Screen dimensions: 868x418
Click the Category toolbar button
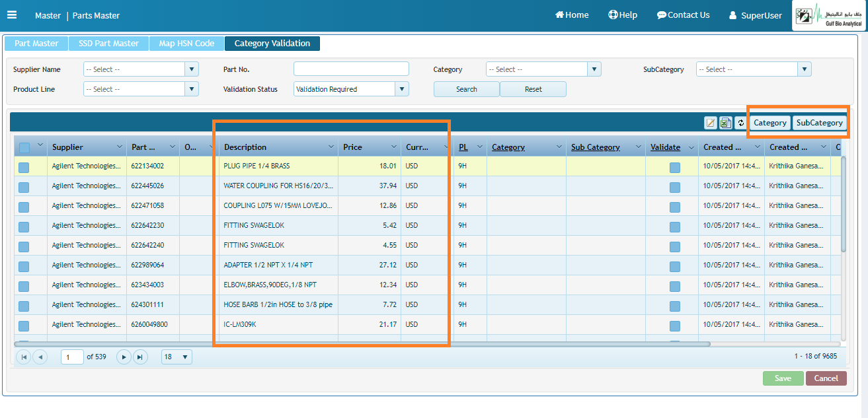[770, 123]
